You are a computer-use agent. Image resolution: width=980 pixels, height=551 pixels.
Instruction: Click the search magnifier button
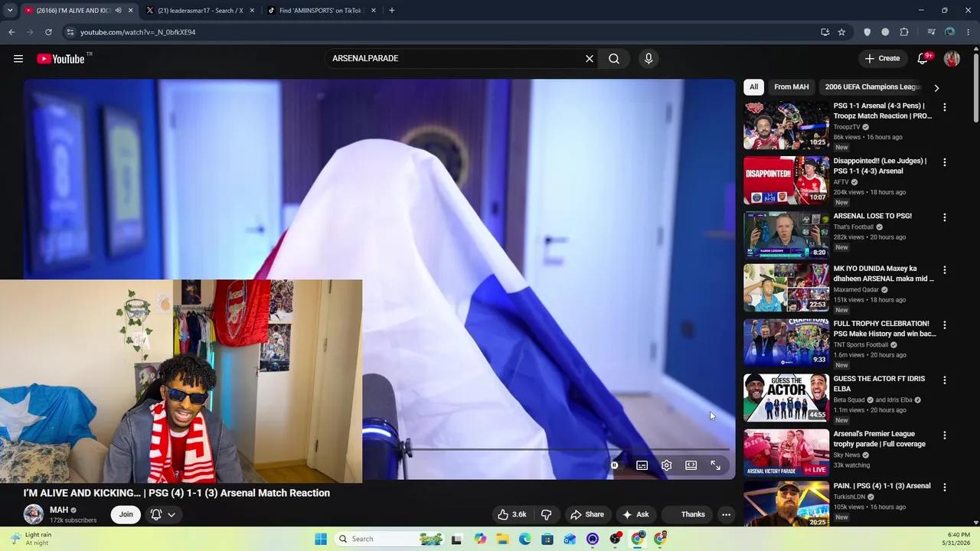[x=614, y=59]
